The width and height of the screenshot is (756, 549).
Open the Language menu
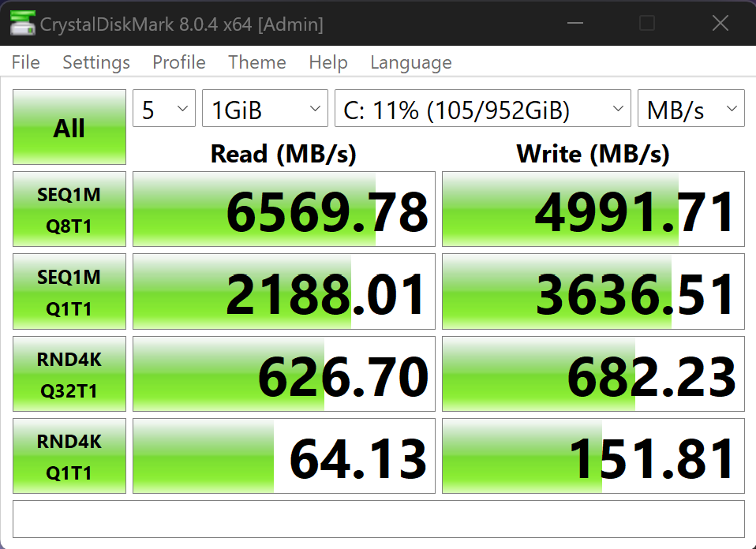pos(411,62)
